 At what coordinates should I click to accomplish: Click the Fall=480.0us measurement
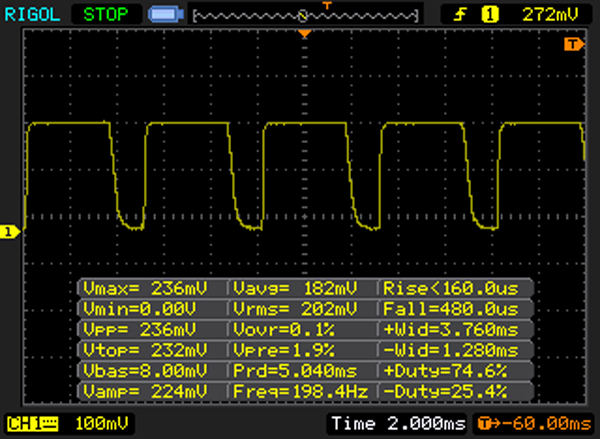(x=451, y=309)
